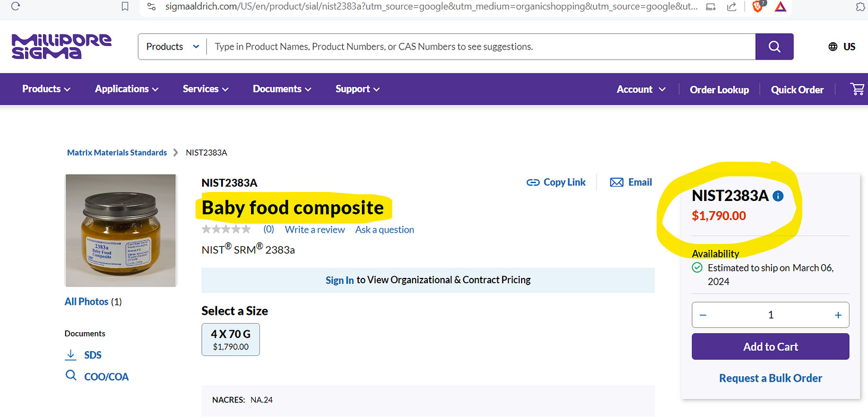Increase quantity with plus button
868x418 pixels.
[838, 315]
